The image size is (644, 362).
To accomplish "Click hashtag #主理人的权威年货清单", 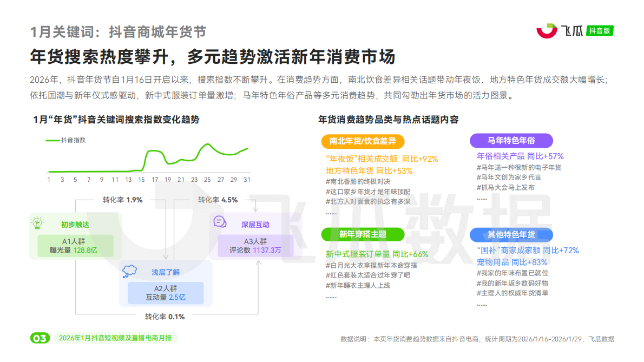I will click(x=512, y=293).
